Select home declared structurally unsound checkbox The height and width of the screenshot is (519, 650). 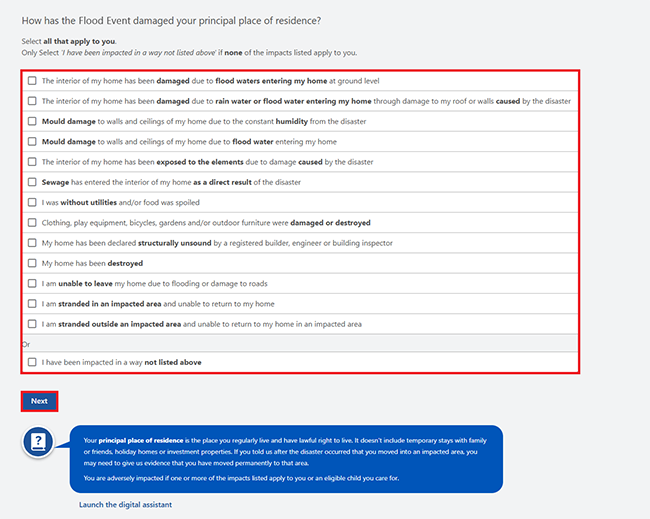[x=32, y=243]
